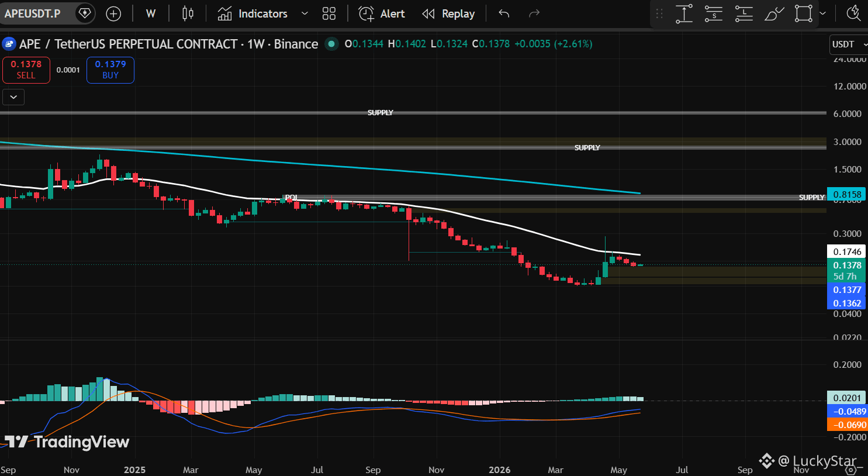Image resolution: width=868 pixels, height=476 pixels.
Task: Click the 0.1378 current price label
Action: pyautogui.click(x=847, y=265)
